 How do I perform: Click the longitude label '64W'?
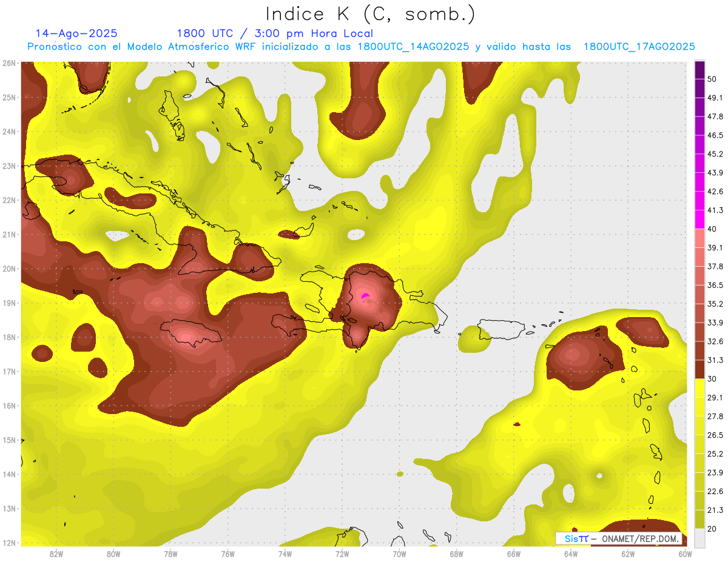(x=571, y=554)
